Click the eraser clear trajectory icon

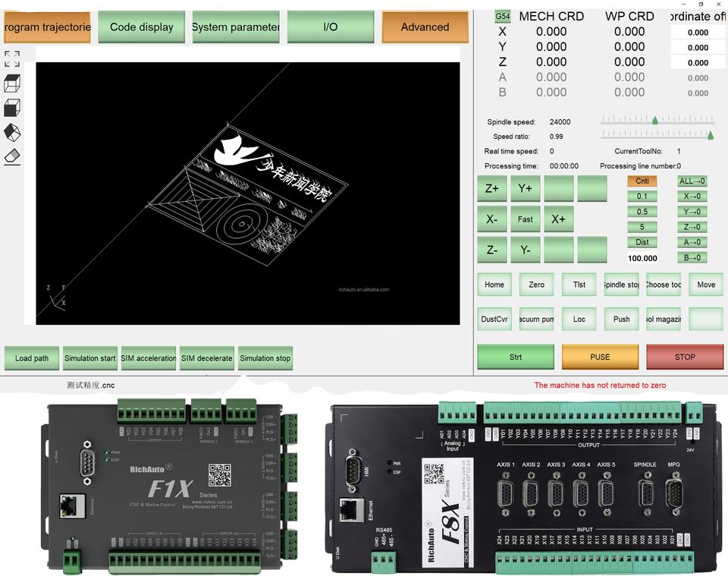12,156
